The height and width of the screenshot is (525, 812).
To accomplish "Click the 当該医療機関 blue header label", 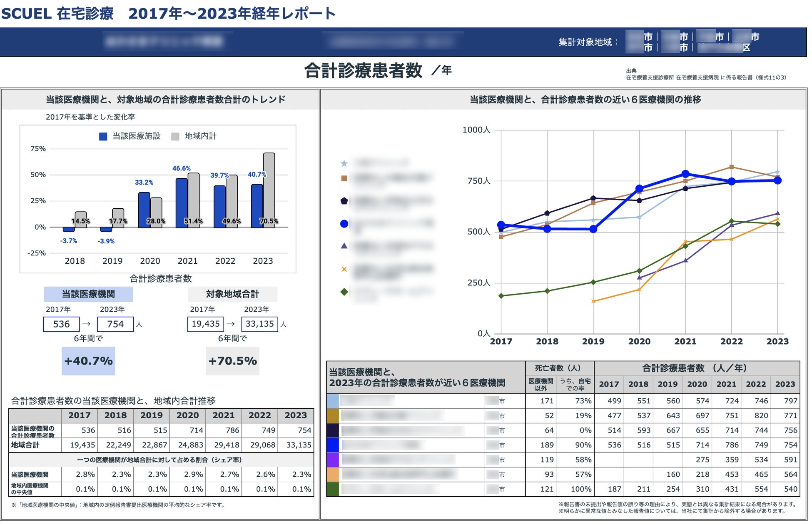I will [x=88, y=294].
